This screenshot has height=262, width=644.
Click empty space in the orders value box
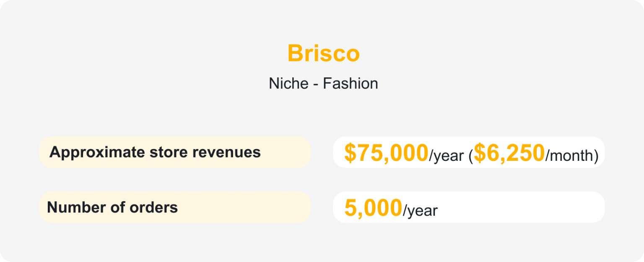coord(524,207)
